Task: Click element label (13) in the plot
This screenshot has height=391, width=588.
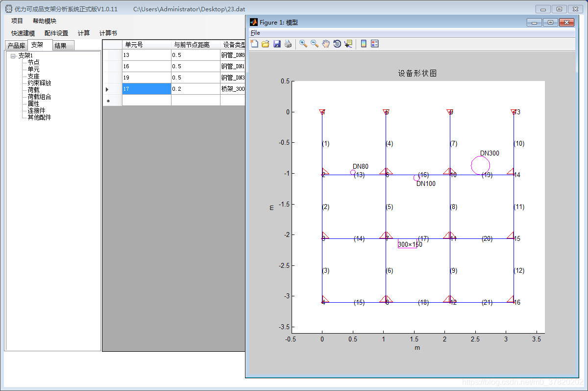Action: point(359,175)
